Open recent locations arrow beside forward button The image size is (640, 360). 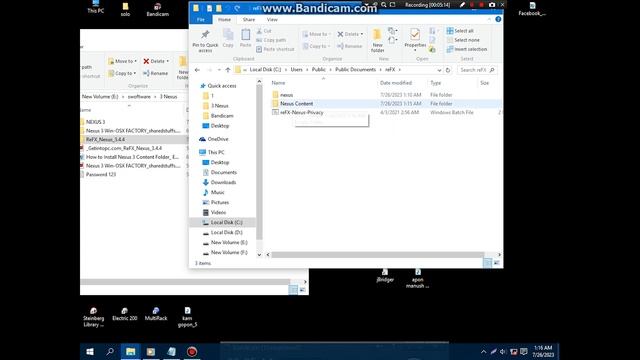pyautogui.click(x=219, y=70)
